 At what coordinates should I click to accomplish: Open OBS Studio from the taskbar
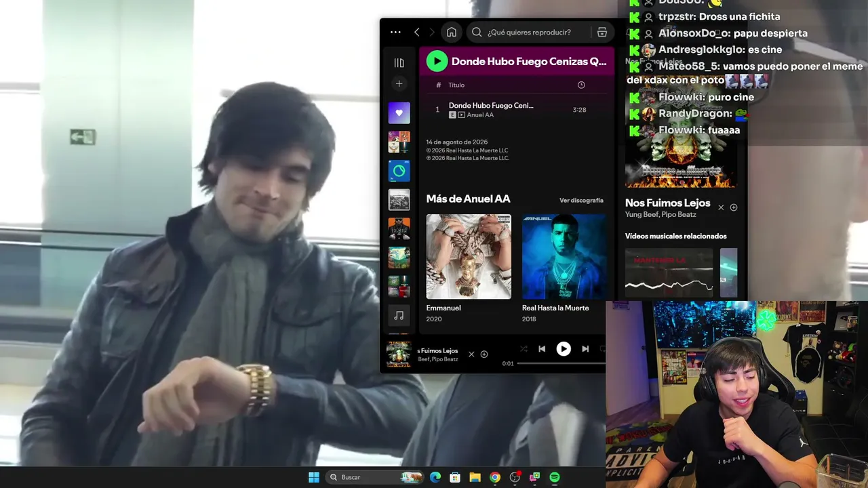pyautogui.click(x=515, y=477)
